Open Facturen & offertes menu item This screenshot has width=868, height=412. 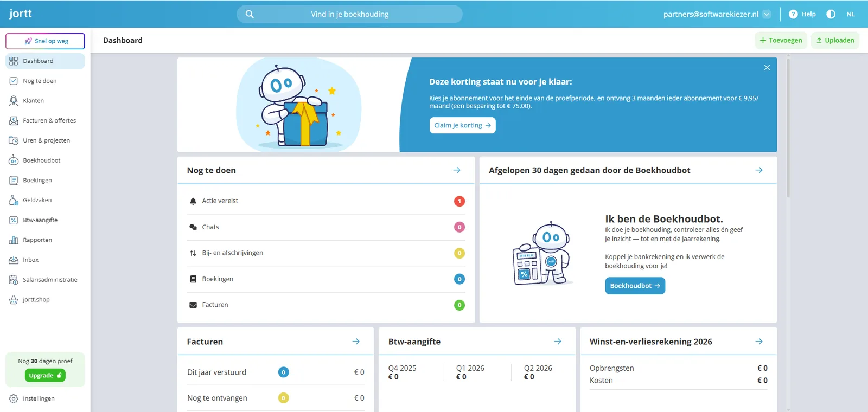pyautogui.click(x=46, y=121)
